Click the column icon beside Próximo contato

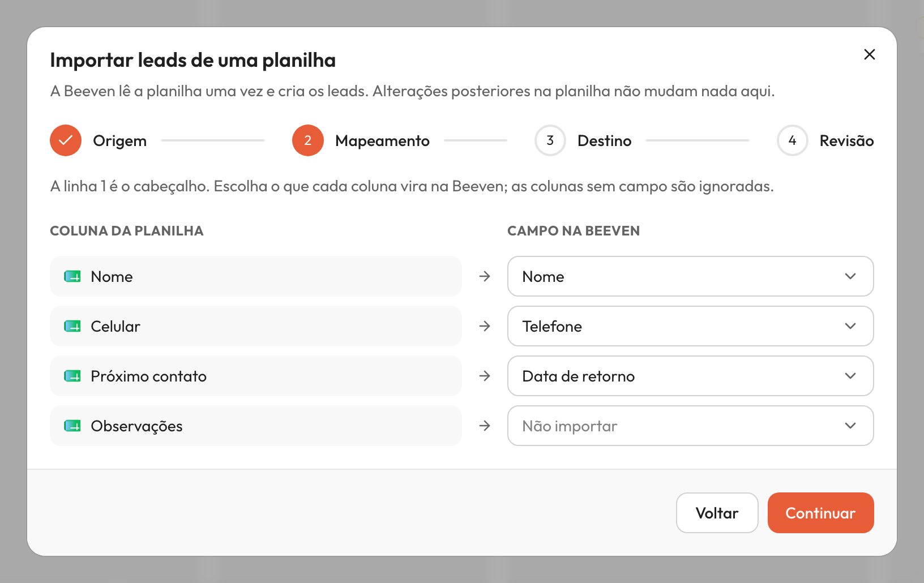point(72,376)
